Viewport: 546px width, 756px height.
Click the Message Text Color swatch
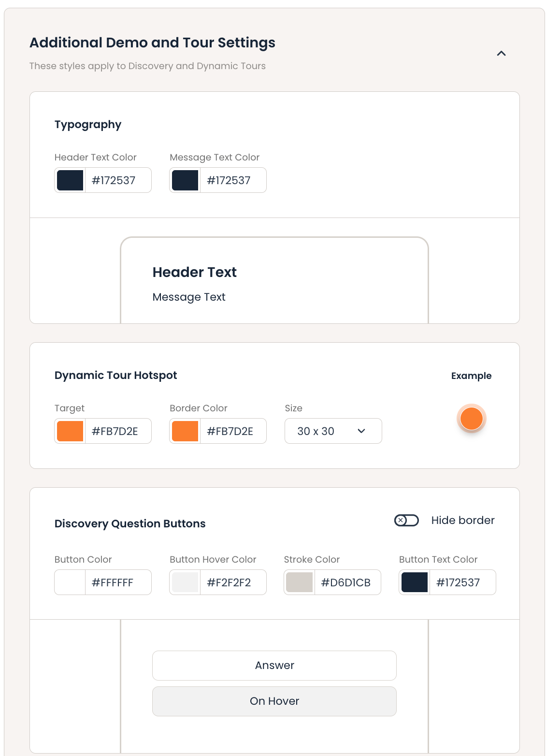point(185,180)
